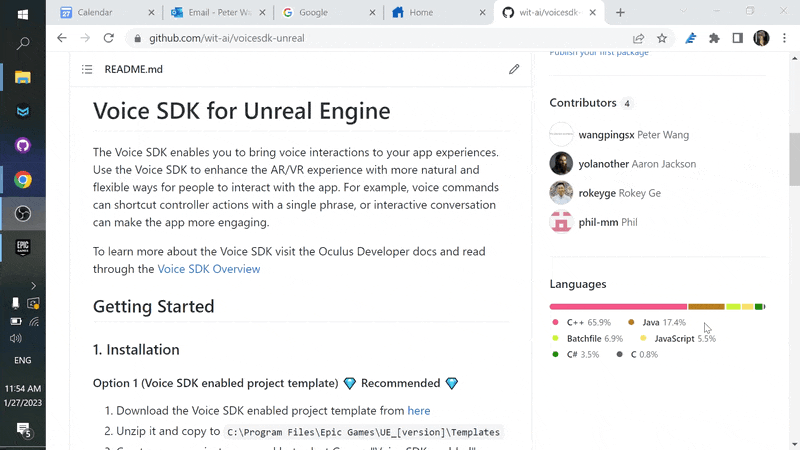Click phil-mm's avatar thumbnail
800x450 pixels.
tap(561, 222)
